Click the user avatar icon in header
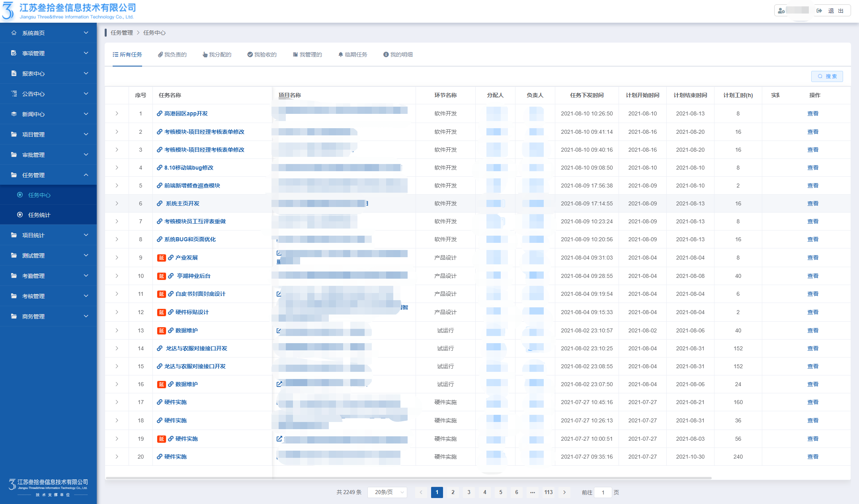Screen dimensions: 859x504 point(781,11)
